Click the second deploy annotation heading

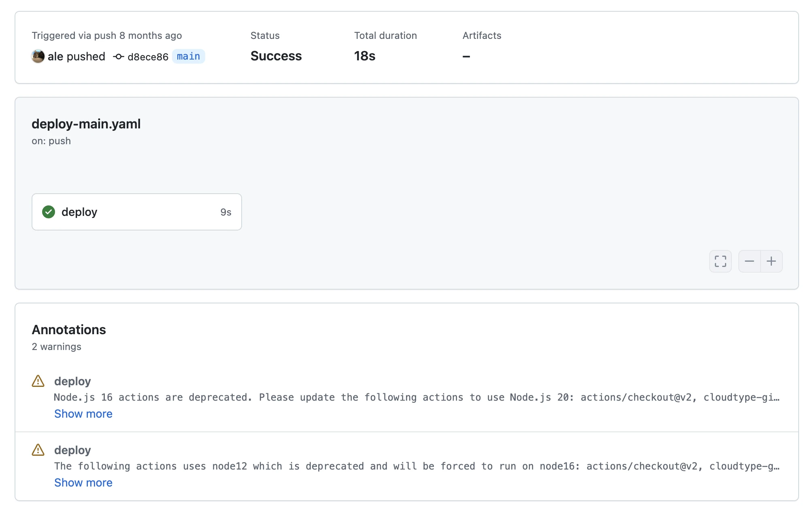pyautogui.click(x=72, y=450)
